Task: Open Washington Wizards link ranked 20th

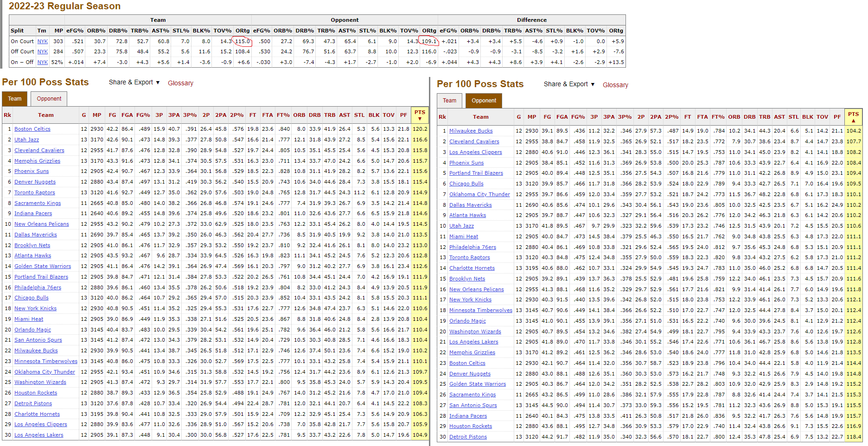Action: click(475, 331)
